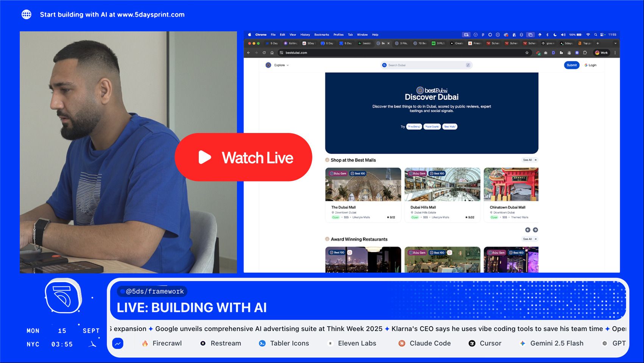Click the Eleven Labs label in the tools ticker

coord(357,343)
